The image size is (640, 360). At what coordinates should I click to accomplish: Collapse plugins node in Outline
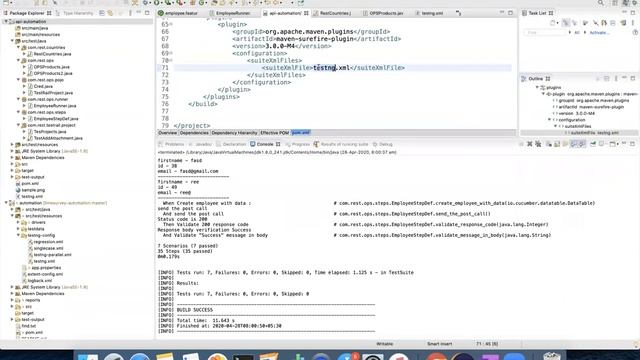(537, 87)
